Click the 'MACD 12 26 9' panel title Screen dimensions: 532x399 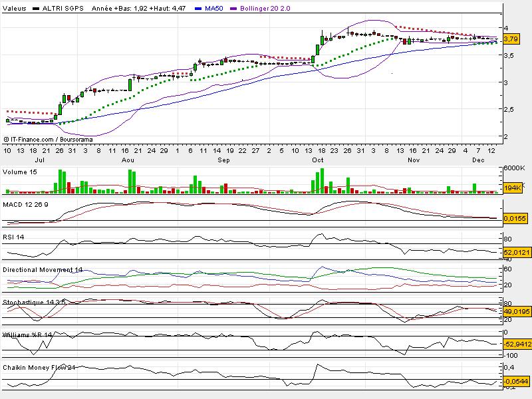point(25,205)
